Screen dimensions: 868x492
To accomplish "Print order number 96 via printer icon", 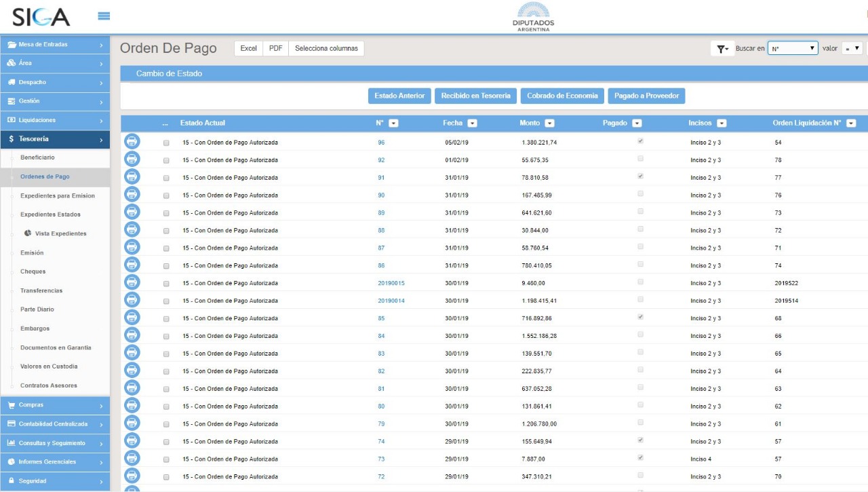I will (132, 141).
